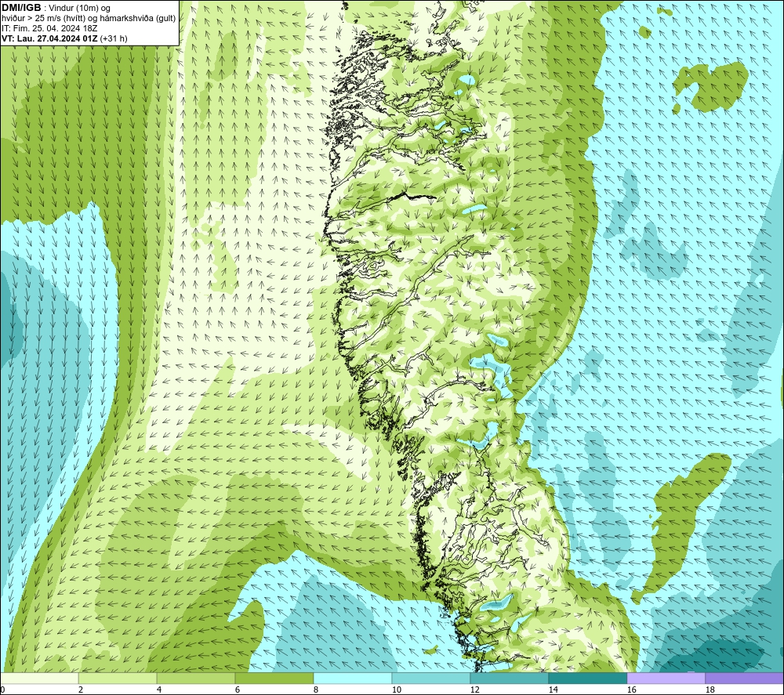Click the legend value '8'
This screenshot has width=784, height=695.
click(315, 690)
